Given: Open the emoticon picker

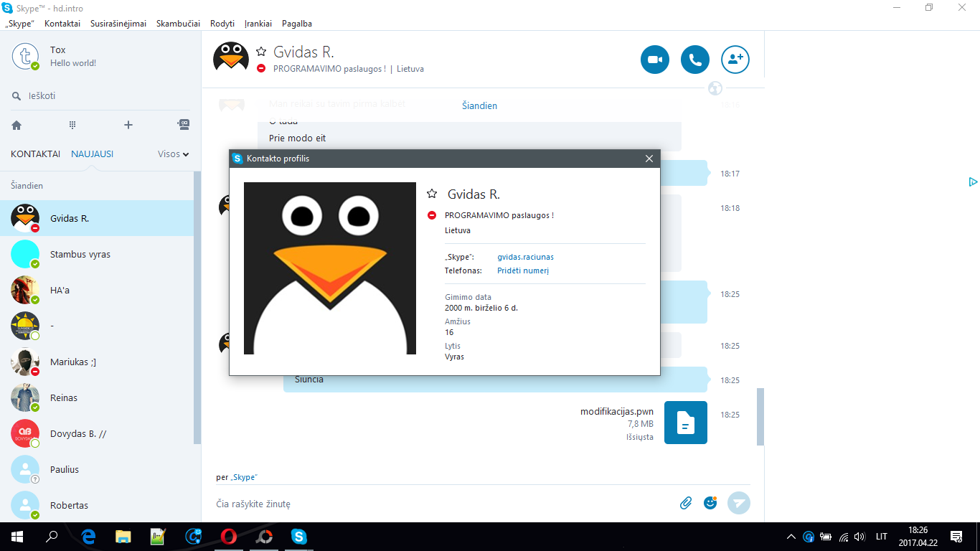Looking at the screenshot, I should click(x=710, y=503).
